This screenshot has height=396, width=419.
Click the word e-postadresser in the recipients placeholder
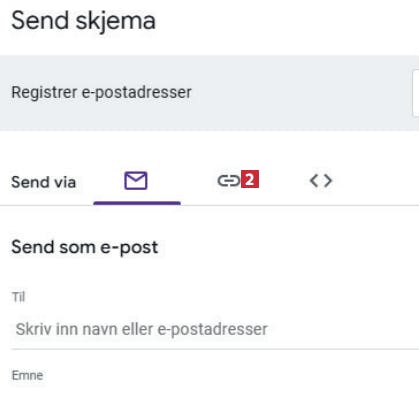coord(212,330)
